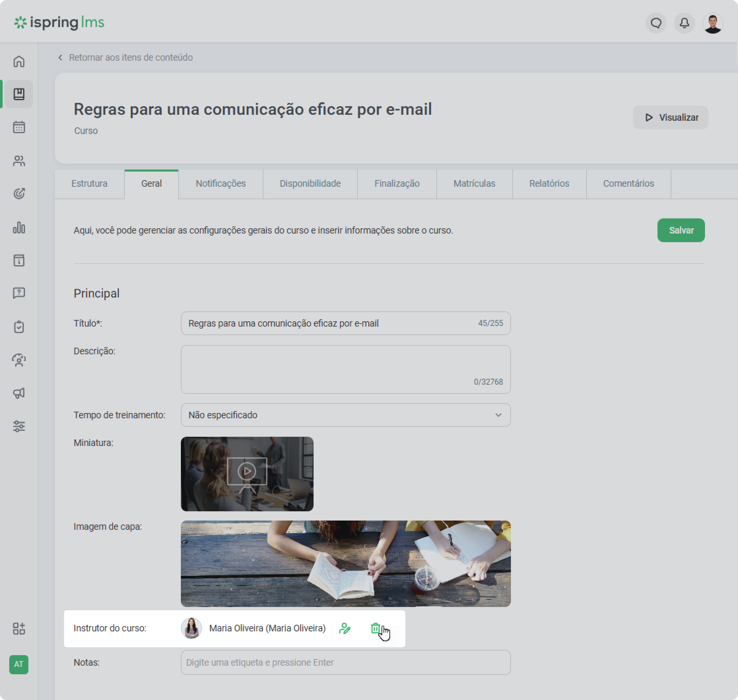This screenshot has width=738, height=700.
Task: Open the megaphone announcements icon
Action: click(19, 393)
